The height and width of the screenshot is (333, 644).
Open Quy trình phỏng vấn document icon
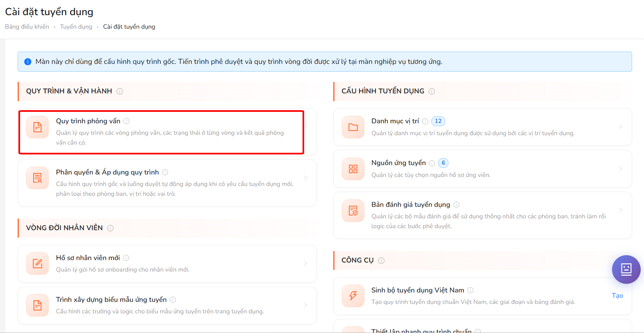pos(37,127)
